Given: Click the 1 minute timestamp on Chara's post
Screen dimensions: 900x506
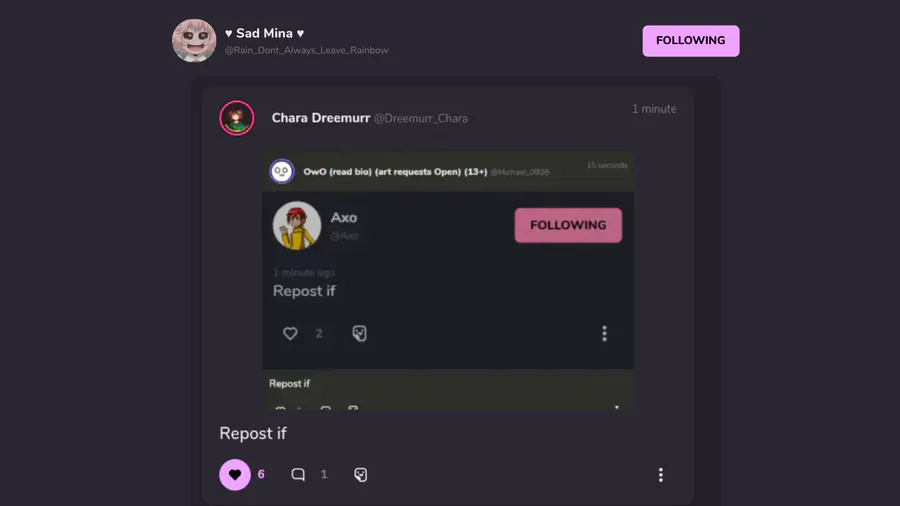Looking at the screenshot, I should click(x=654, y=109).
